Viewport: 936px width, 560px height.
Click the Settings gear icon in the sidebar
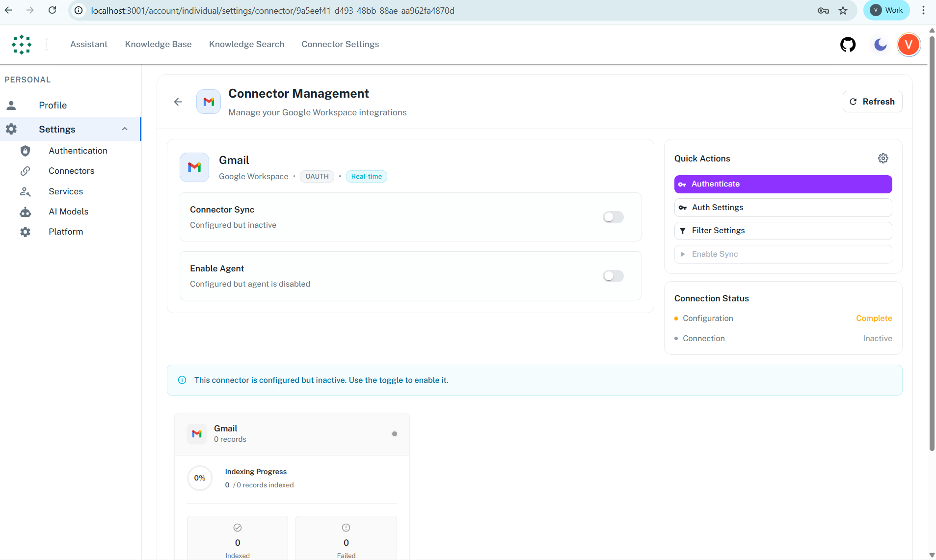[x=11, y=129]
